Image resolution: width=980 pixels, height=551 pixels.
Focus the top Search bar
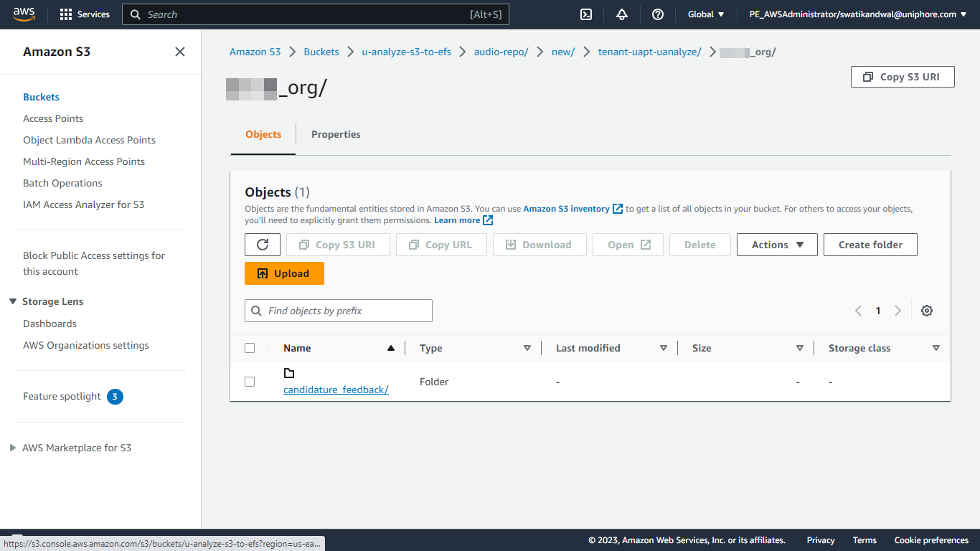[x=316, y=14]
